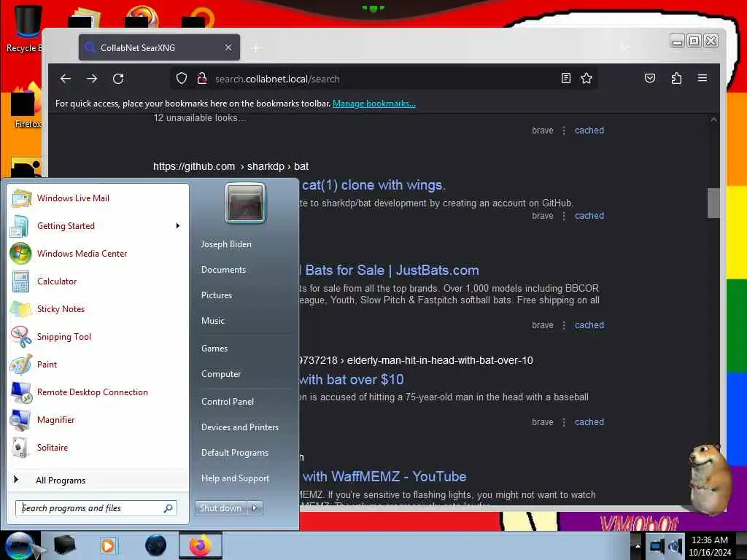Click the Start orb on taskbar
The image size is (747, 560).
coord(20,545)
